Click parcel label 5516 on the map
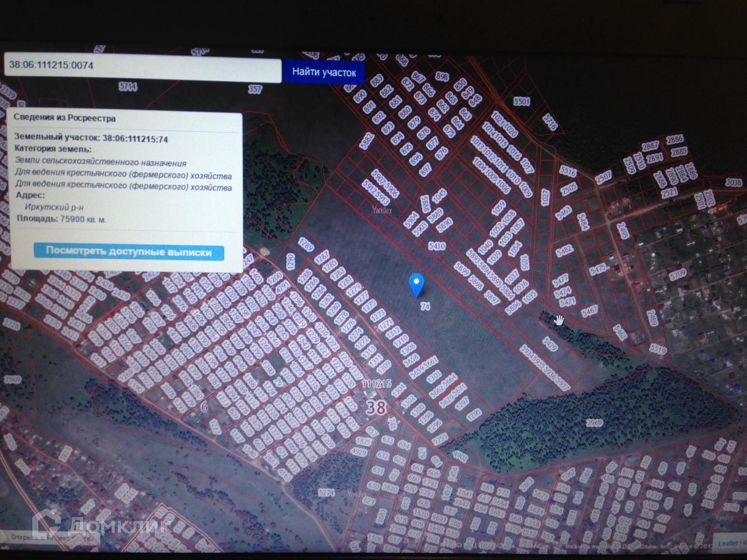The image size is (747, 560). 568,171
